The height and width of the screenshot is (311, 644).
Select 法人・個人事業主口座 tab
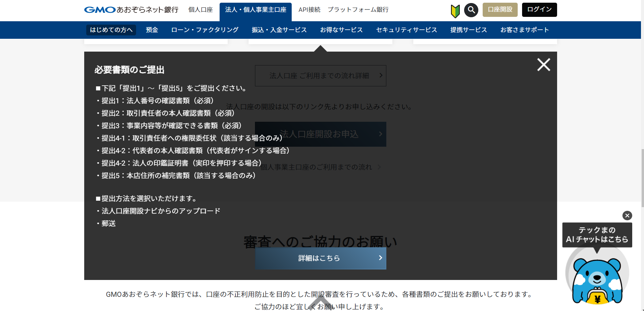pyautogui.click(x=256, y=12)
